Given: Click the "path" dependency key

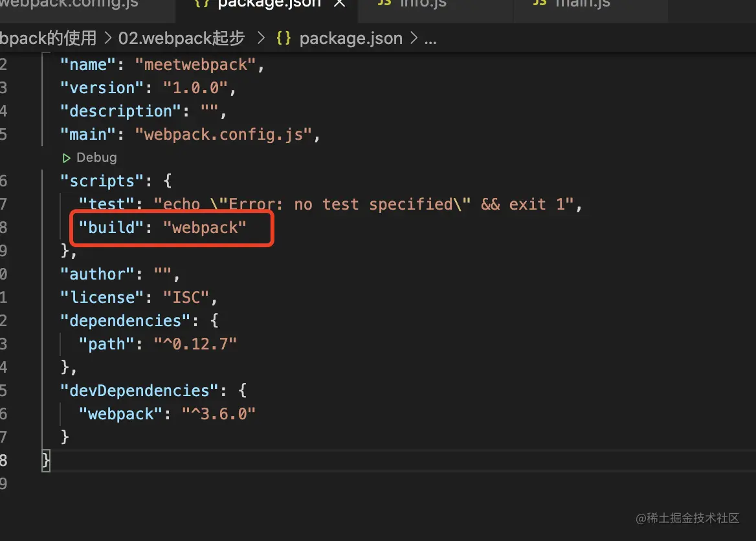Looking at the screenshot, I should click(107, 344).
